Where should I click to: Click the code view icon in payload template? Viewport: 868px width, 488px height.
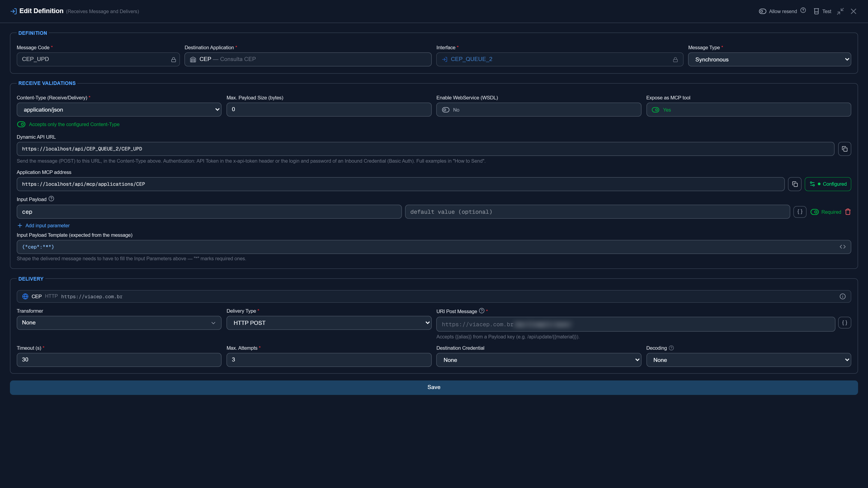842,247
